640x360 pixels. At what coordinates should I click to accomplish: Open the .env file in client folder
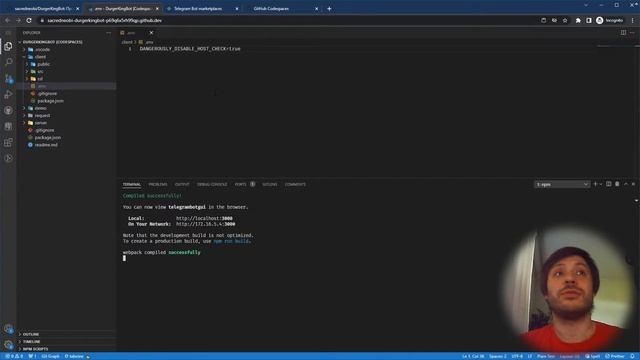pyautogui.click(x=42, y=86)
